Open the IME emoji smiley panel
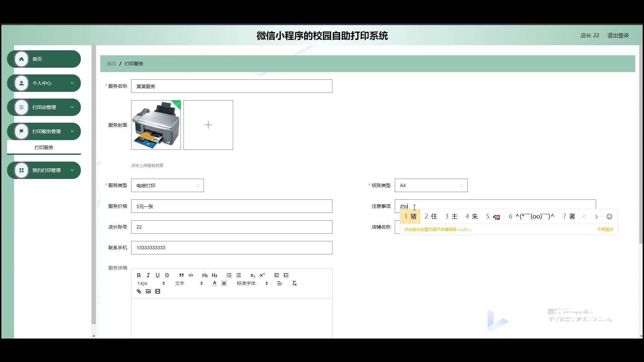The height and width of the screenshot is (362, 644). tap(609, 217)
